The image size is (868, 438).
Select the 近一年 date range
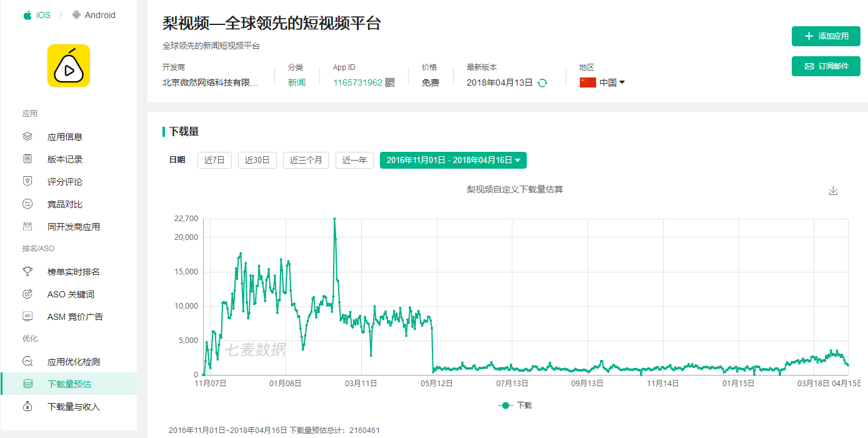click(x=354, y=160)
